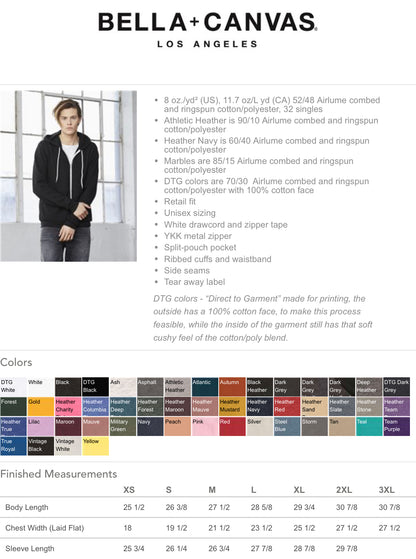Choose the Heather Charity pink swatch
This screenshot has height=559, width=416.
[68, 407]
